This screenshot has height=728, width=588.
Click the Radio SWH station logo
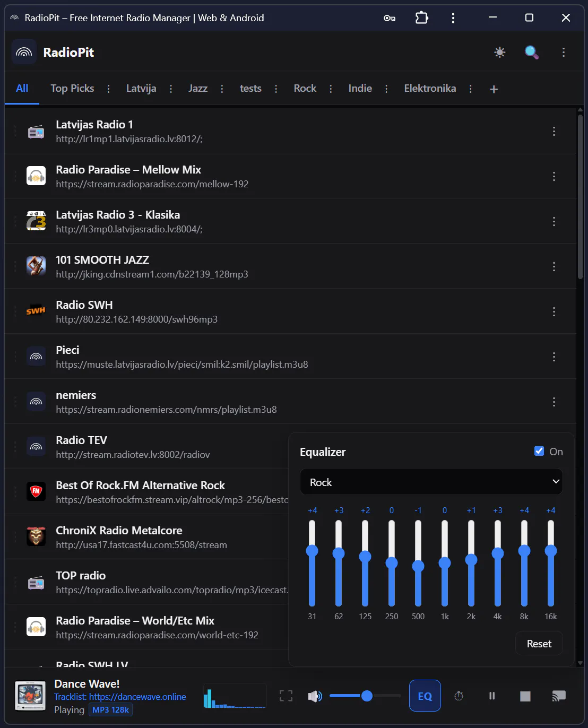[36, 311]
